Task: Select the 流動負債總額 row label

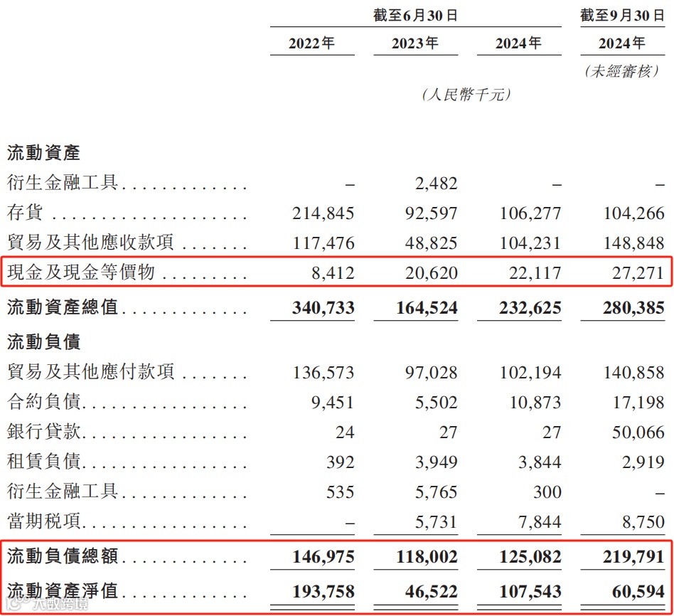Action: tap(63, 556)
